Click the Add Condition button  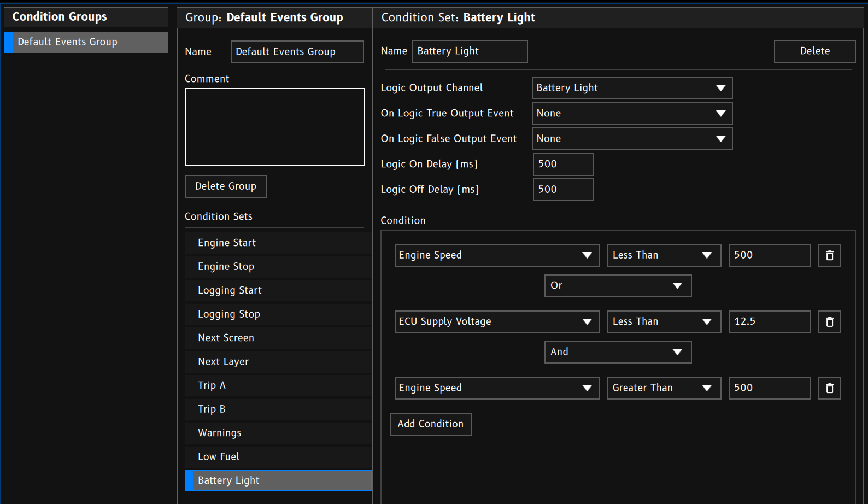click(x=431, y=424)
